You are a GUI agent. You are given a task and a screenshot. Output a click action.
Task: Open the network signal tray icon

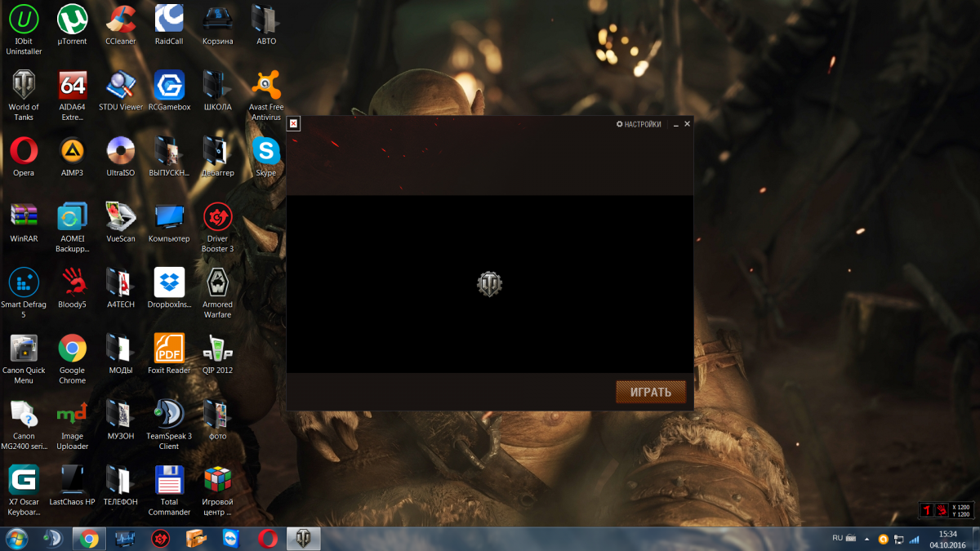pos(915,540)
